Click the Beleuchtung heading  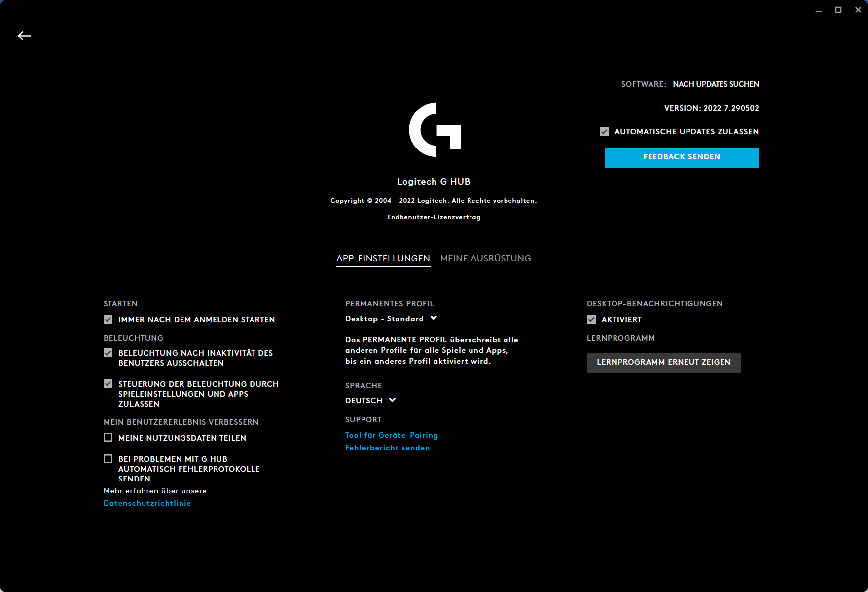coord(133,338)
